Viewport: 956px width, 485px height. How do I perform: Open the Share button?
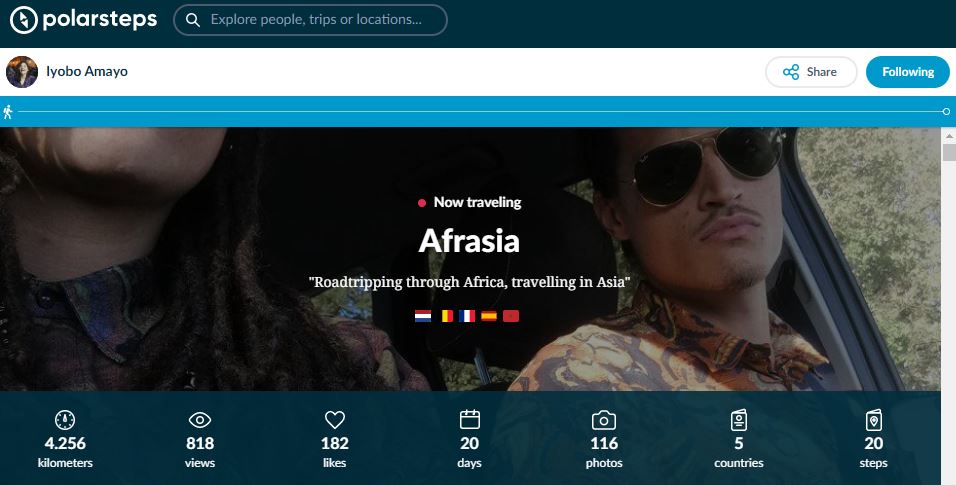pos(811,72)
